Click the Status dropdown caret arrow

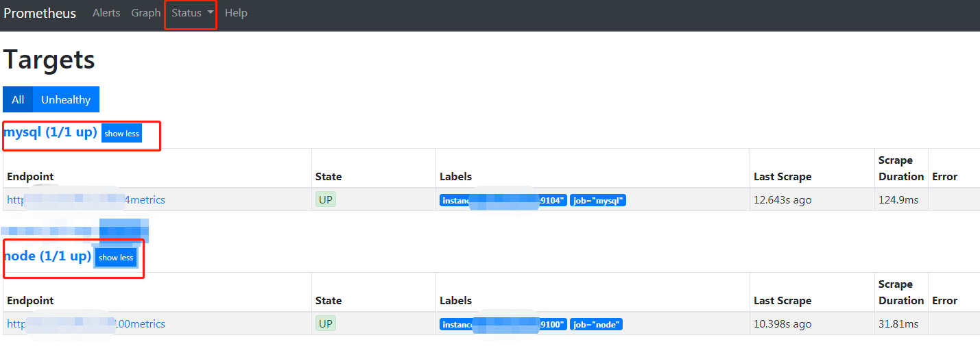(210, 13)
